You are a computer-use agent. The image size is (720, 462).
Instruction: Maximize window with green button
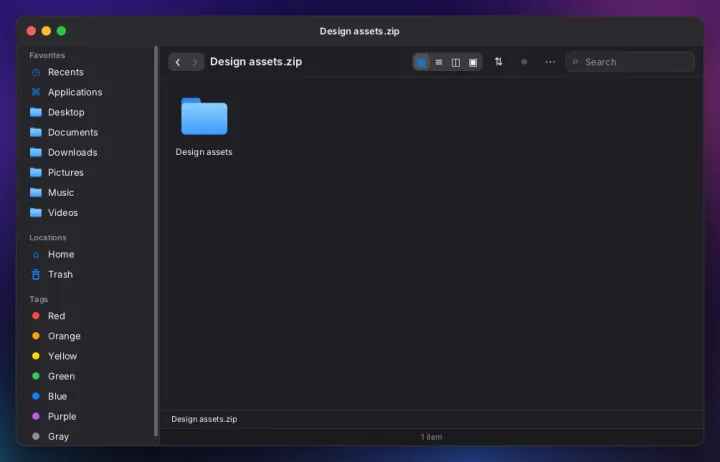click(x=62, y=31)
